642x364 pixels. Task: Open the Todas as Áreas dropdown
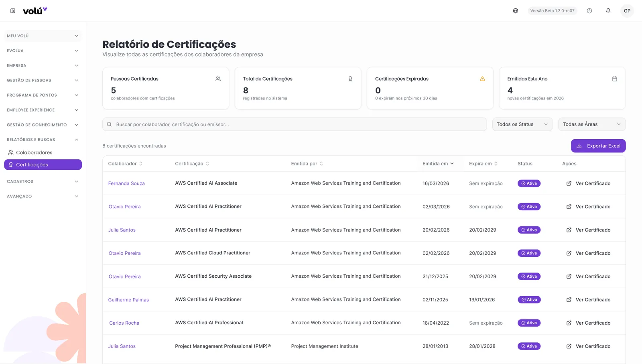point(592,124)
